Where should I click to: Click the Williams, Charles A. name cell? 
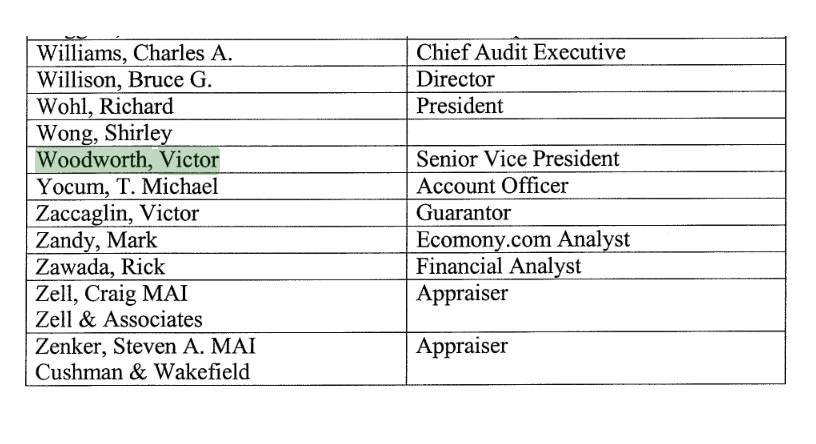[x=216, y=53]
